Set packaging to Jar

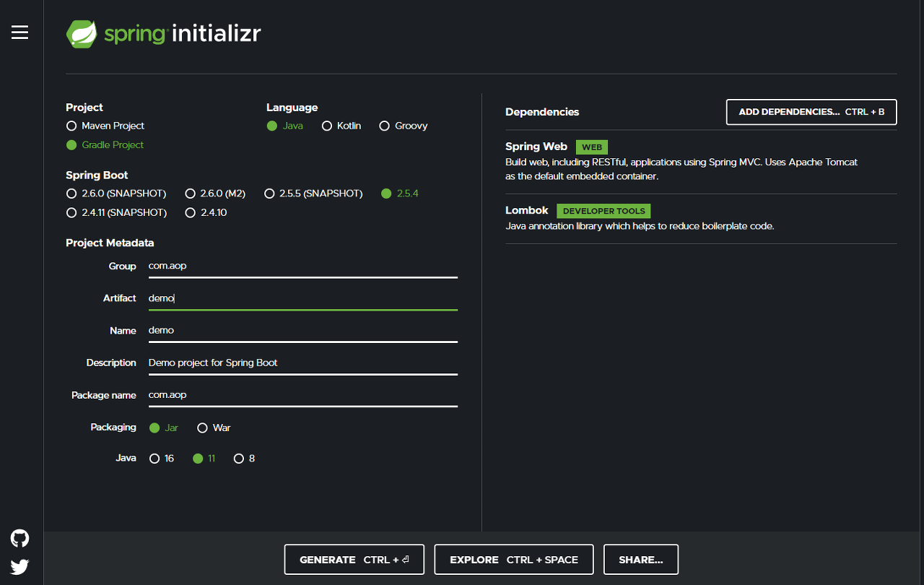click(x=164, y=428)
